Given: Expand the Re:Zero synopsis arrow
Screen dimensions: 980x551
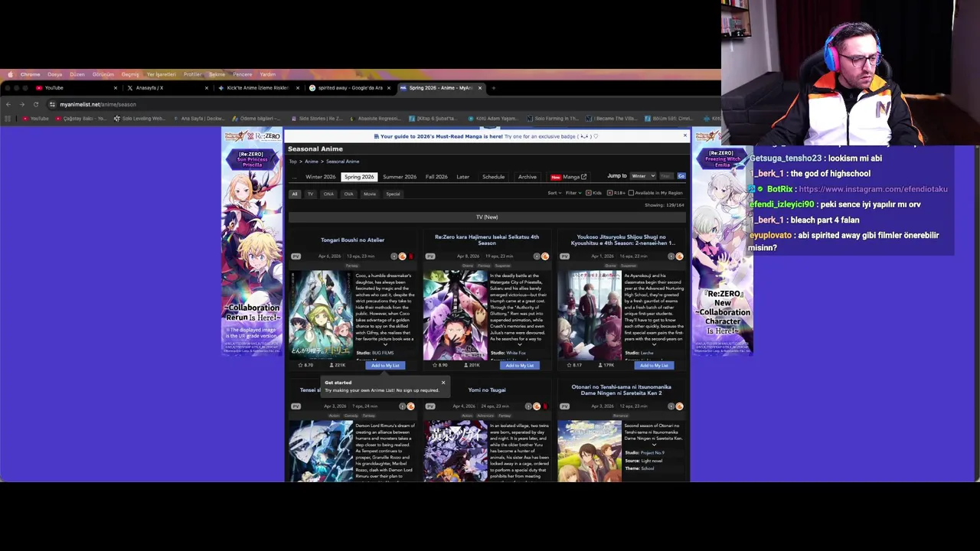Looking at the screenshot, I should (x=519, y=344).
